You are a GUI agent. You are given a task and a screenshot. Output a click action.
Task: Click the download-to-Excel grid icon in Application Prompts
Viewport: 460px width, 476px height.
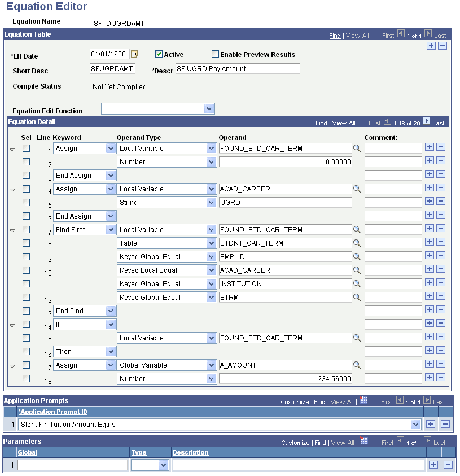point(363,402)
